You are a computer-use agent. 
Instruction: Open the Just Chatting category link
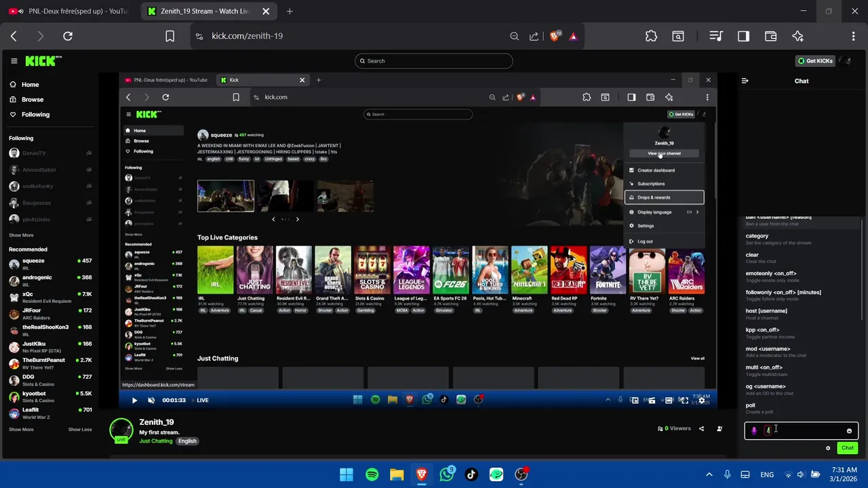click(156, 441)
